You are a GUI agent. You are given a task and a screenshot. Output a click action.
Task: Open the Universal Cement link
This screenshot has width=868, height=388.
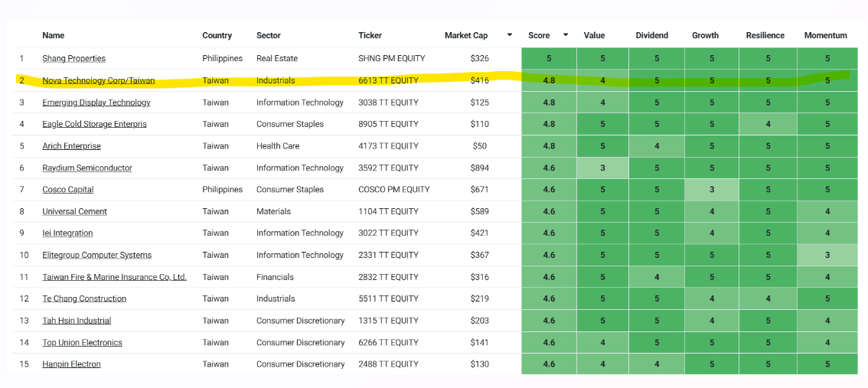pos(75,211)
